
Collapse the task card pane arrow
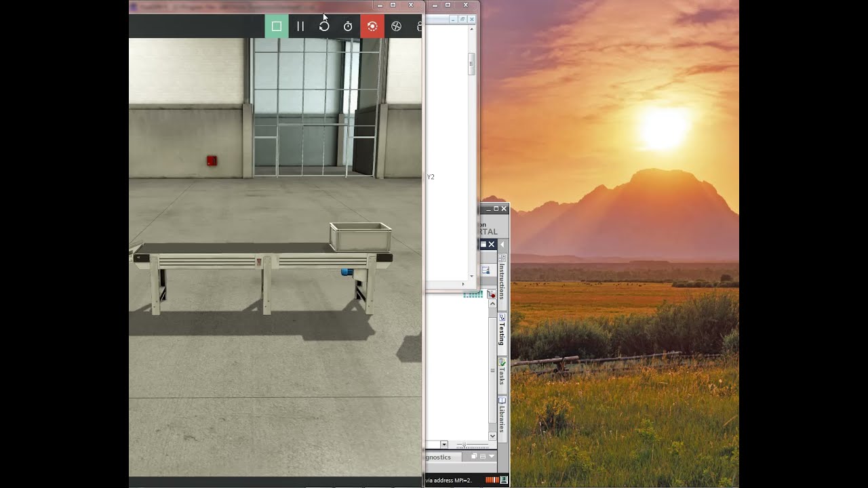502,245
